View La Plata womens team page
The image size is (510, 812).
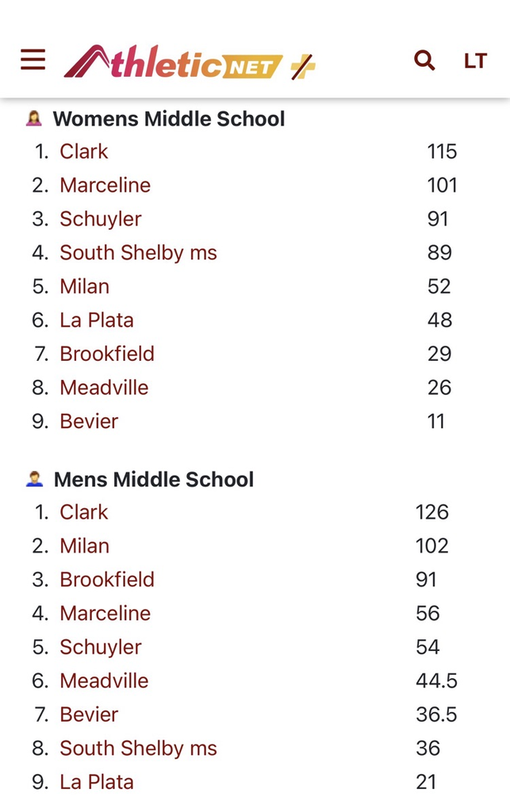coord(97,320)
